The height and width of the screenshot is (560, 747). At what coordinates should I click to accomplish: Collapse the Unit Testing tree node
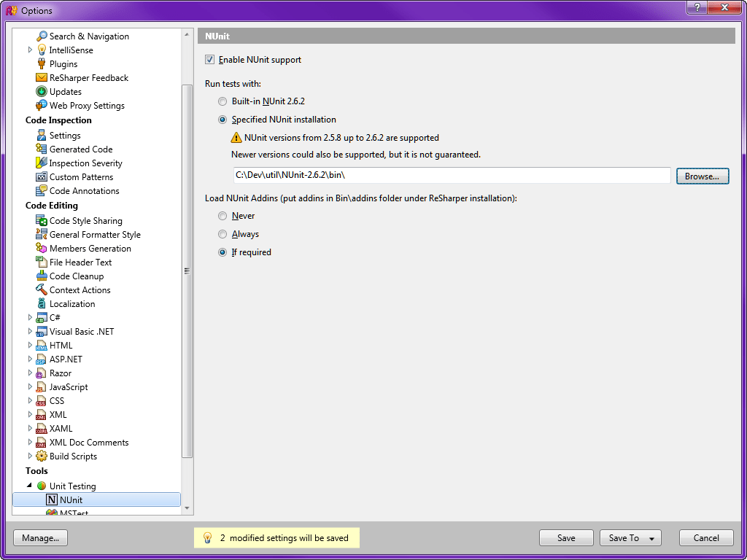[x=30, y=486]
